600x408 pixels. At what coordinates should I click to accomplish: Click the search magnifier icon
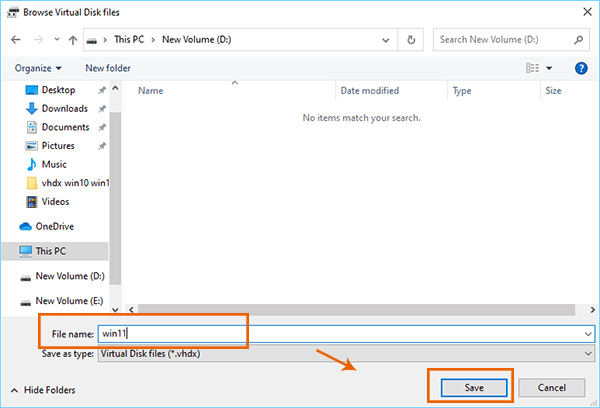click(579, 40)
